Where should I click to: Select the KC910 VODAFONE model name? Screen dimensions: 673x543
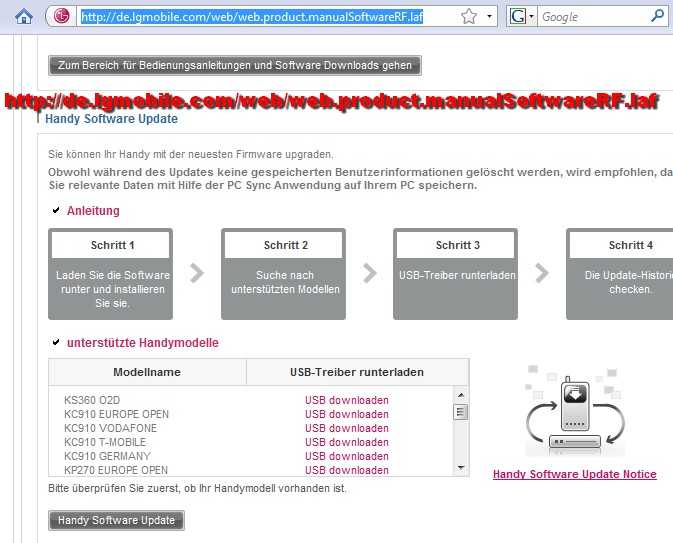110,428
